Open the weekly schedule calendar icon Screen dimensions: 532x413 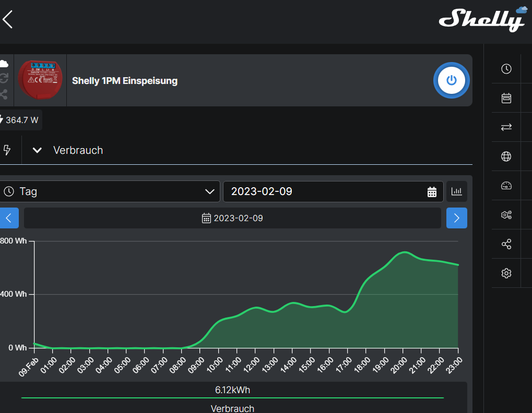tap(506, 98)
